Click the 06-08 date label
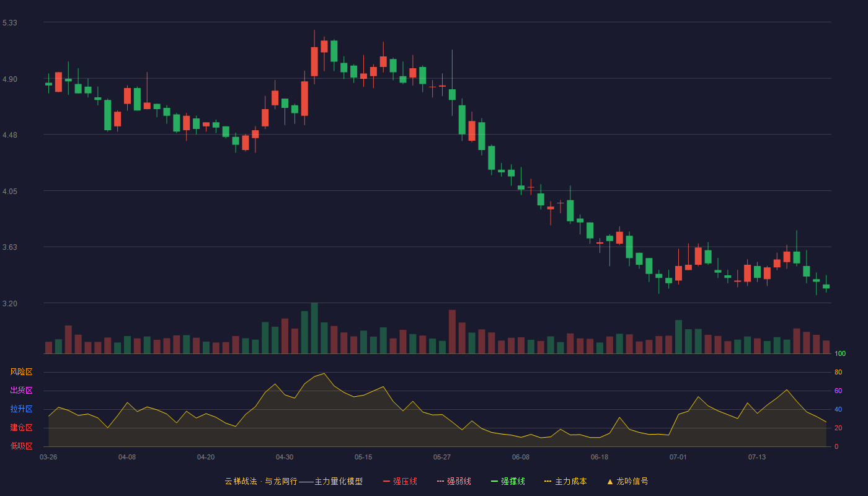This screenshot has height=496, width=868. point(521,457)
